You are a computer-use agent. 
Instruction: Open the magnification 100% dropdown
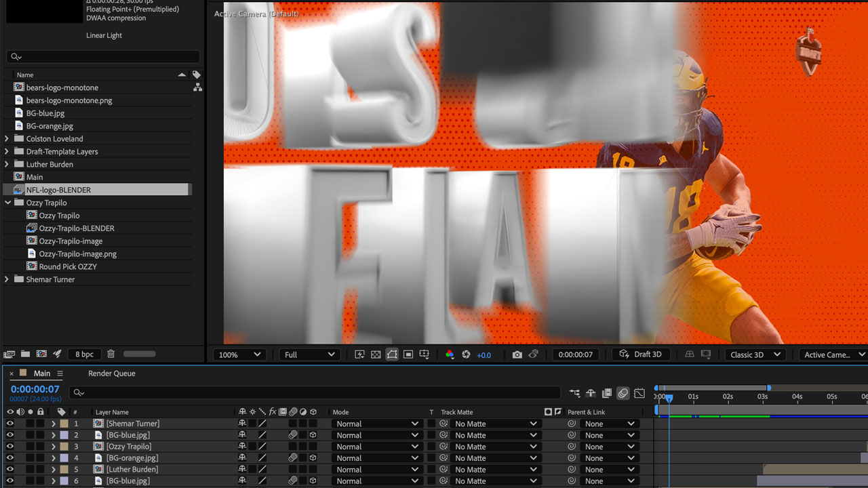coord(239,354)
